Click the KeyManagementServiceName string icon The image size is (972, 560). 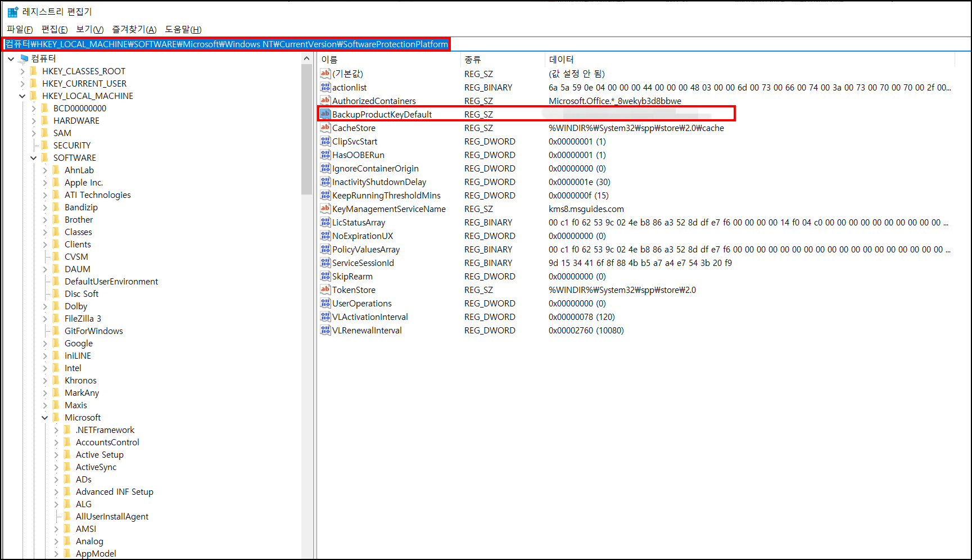[325, 209]
